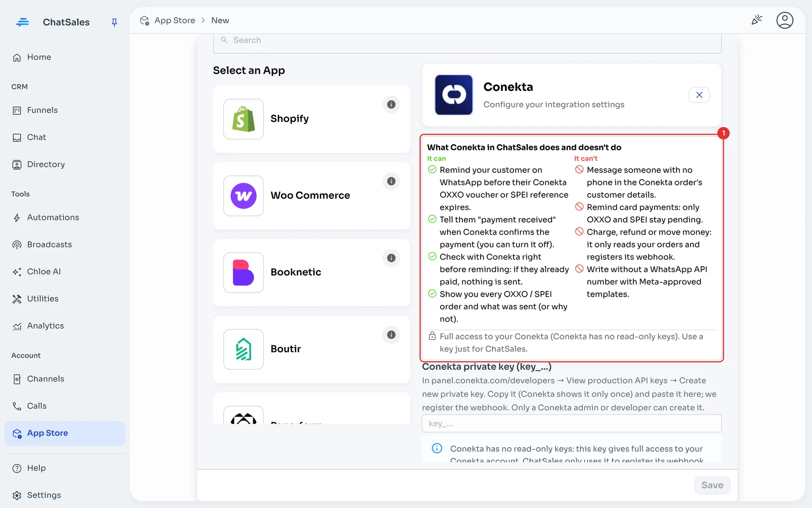Click the ChatSales logo icon
This screenshot has height=508, width=812.
[23, 22]
